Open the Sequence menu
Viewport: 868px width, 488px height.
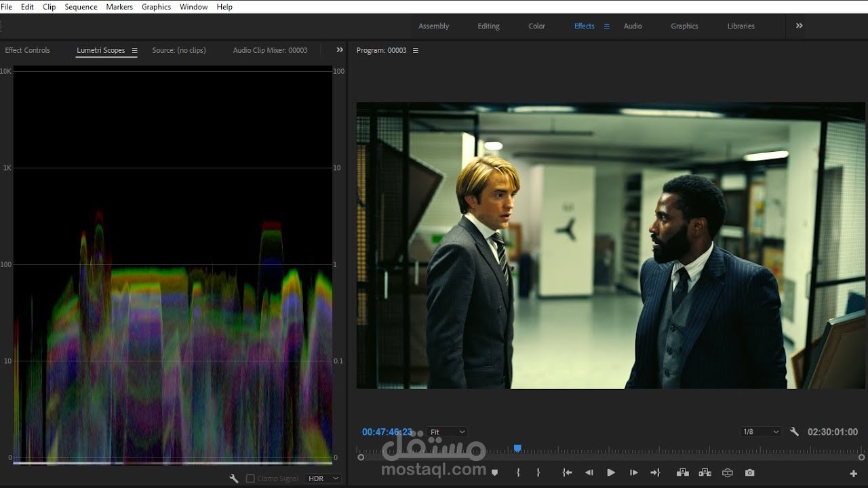pos(81,7)
